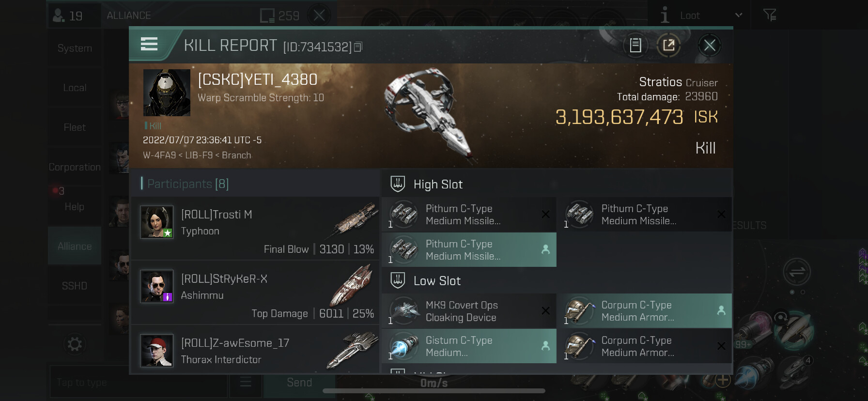Select highlighted Corpum C-Type Medium Armor module

click(645, 311)
